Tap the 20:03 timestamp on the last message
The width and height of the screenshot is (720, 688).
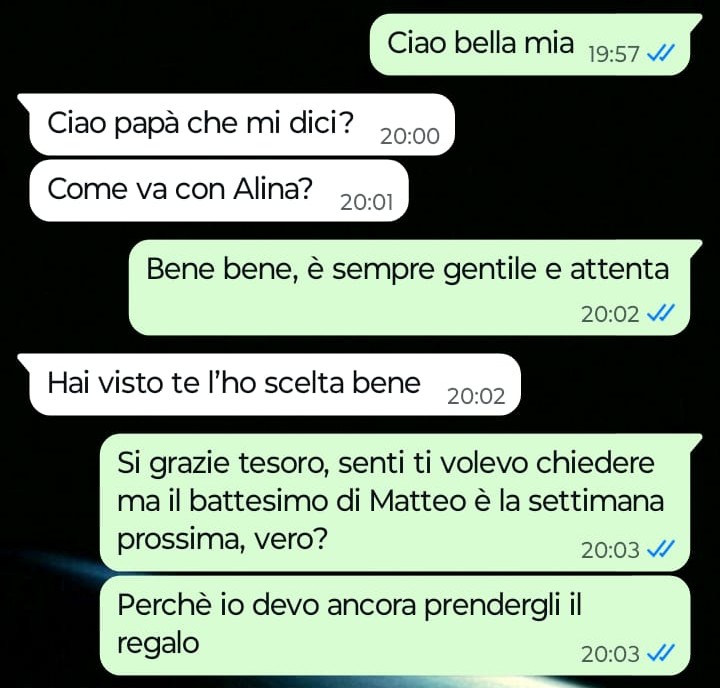pos(610,654)
